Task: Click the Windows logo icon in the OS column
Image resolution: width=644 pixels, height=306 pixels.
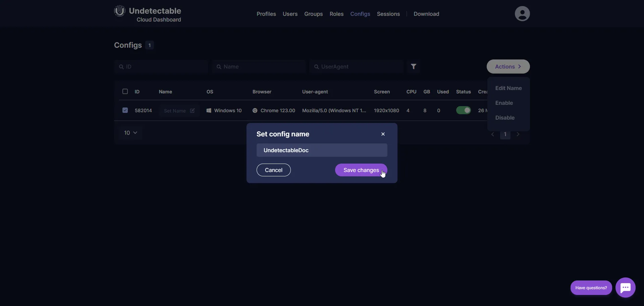Action: coord(209,111)
